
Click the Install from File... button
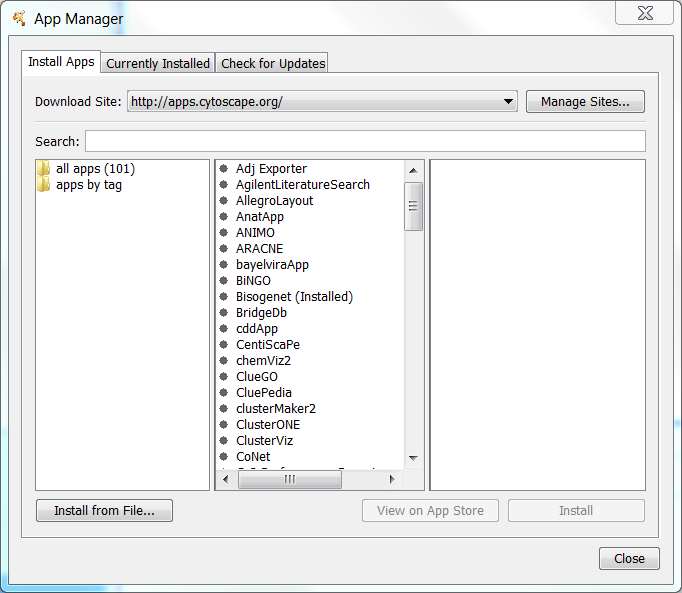[x=104, y=511]
